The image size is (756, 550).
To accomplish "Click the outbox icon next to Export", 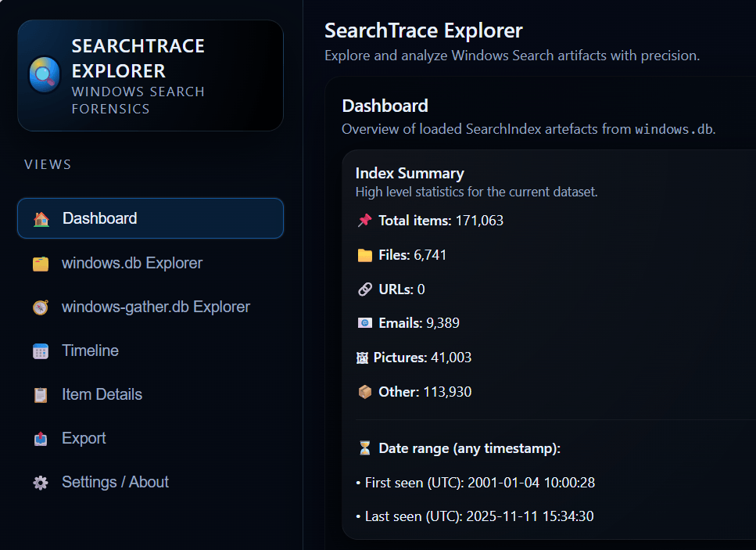I will click(x=41, y=439).
